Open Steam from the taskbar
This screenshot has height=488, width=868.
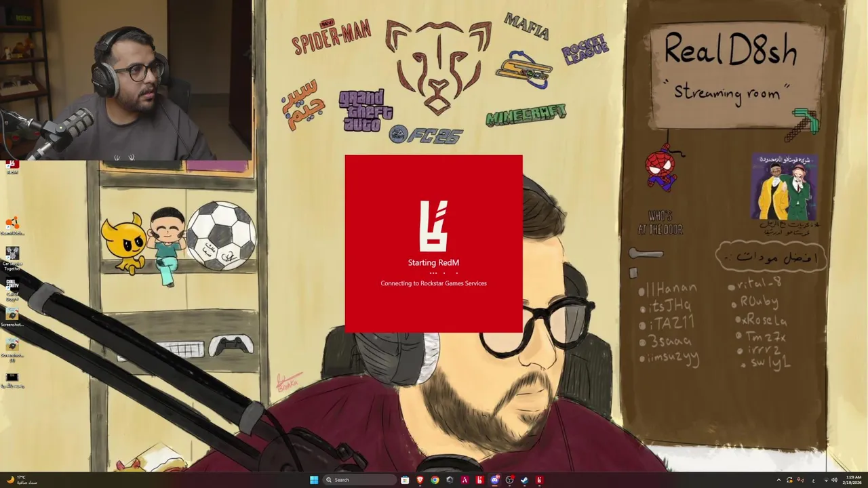click(524, 480)
